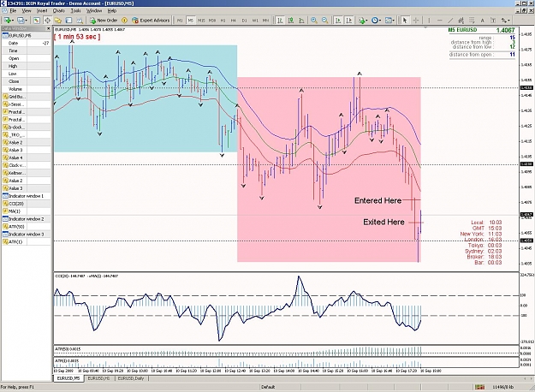The width and height of the screenshot is (535, 392).
Task: Switch to the EURUSD,Daily chart tab
Action: 131,378
